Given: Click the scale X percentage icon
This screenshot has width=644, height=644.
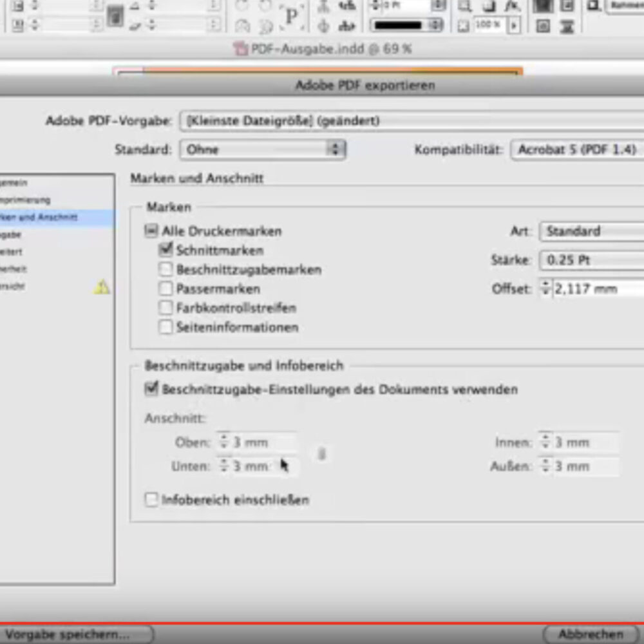Looking at the screenshot, I should pyautogui.click(x=17, y=6).
